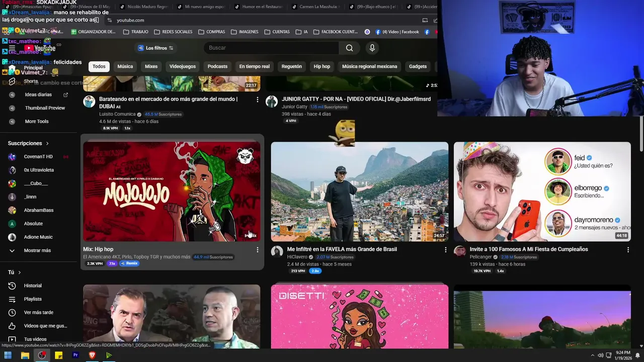
Task: Open Tus videos in the sidebar
Action: click(37, 339)
